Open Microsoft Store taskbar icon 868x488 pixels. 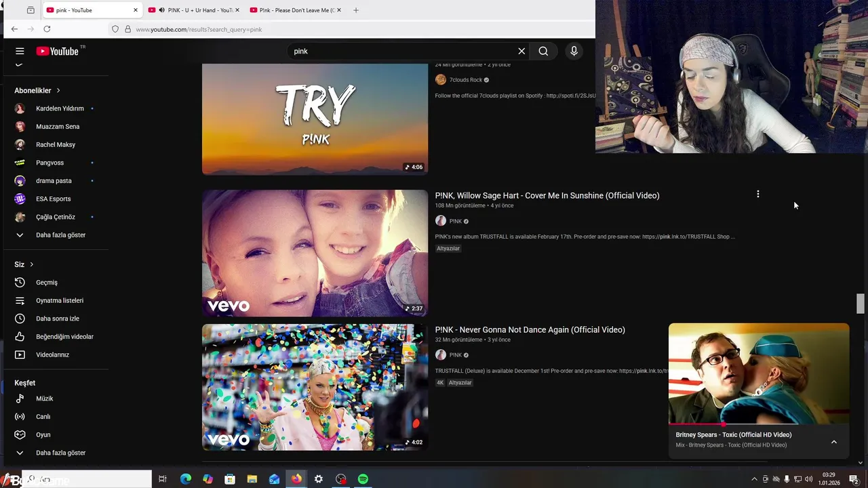click(230, 479)
